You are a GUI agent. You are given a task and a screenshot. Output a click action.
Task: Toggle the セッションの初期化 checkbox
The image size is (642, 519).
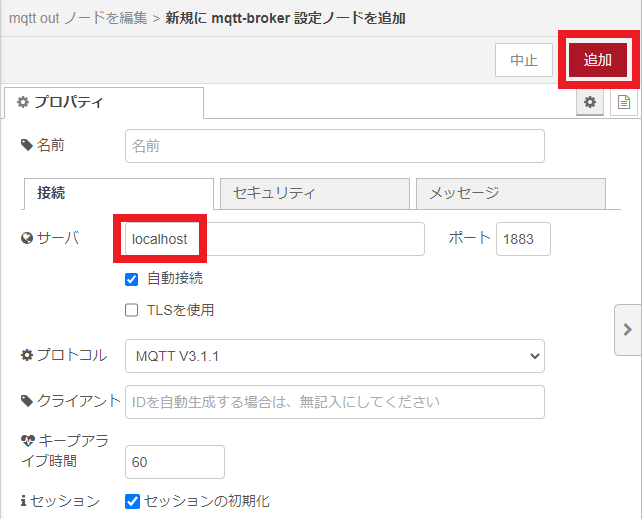132,501
